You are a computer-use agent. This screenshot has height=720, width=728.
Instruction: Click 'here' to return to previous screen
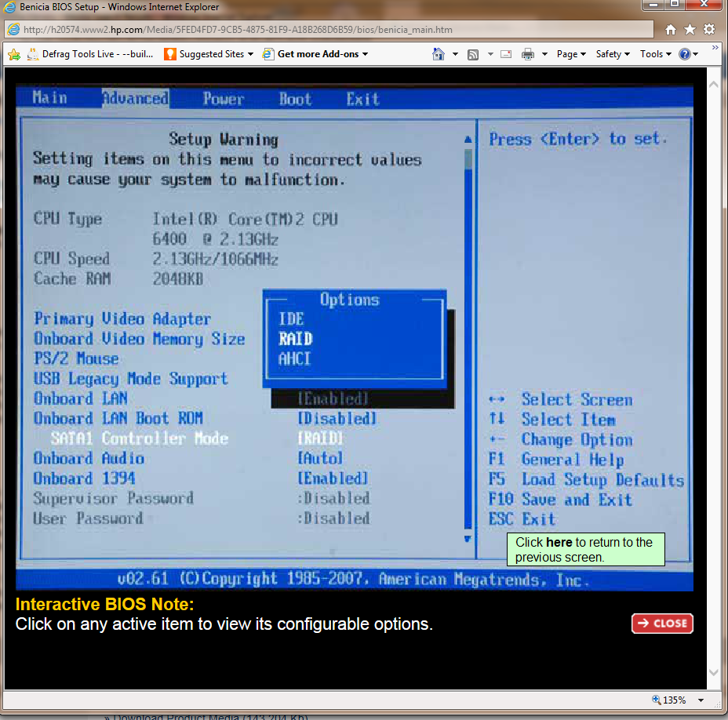[x=559, y=542]
